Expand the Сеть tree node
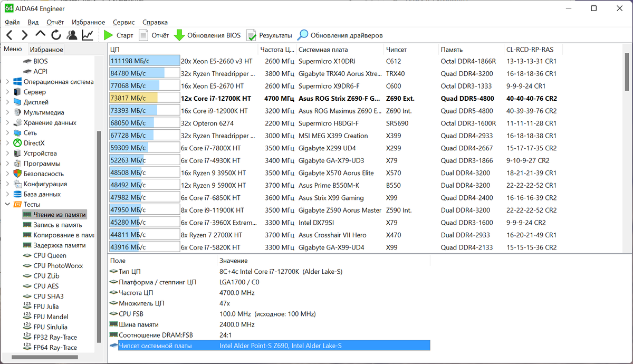The image size is (633, 364). [x=7, y=133]
